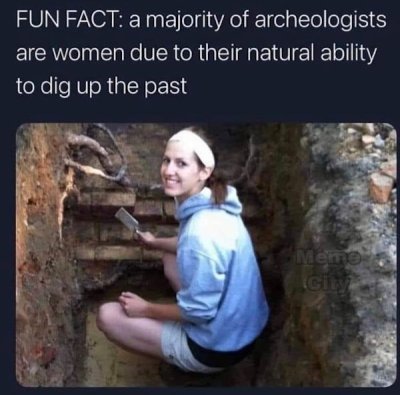
Task: Select the phrase "dig up the past"
Action: coord(113,87)
